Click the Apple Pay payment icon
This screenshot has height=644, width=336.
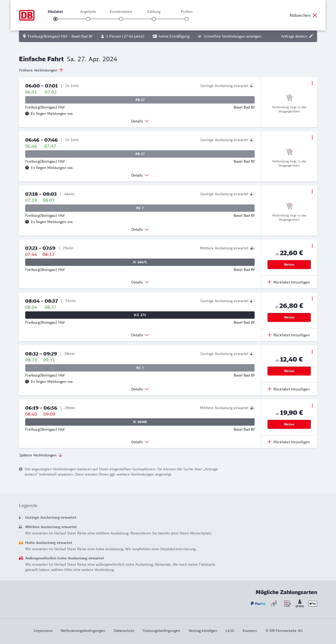click(313, 604)
